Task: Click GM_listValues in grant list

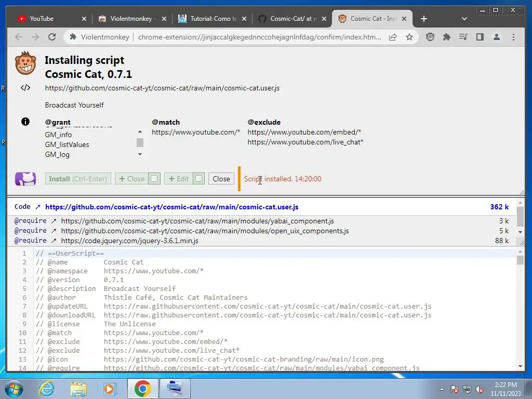Action: [67, 144]
